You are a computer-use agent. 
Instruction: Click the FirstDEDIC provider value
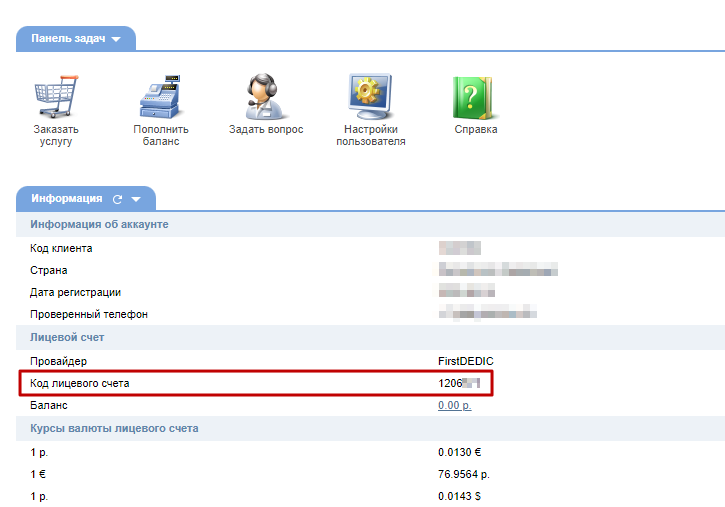tap(466, 360)
